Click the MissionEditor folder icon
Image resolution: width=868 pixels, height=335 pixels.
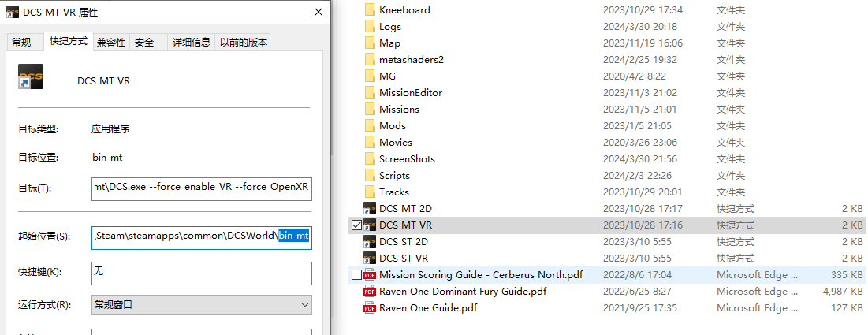click(x=371, y=92)
